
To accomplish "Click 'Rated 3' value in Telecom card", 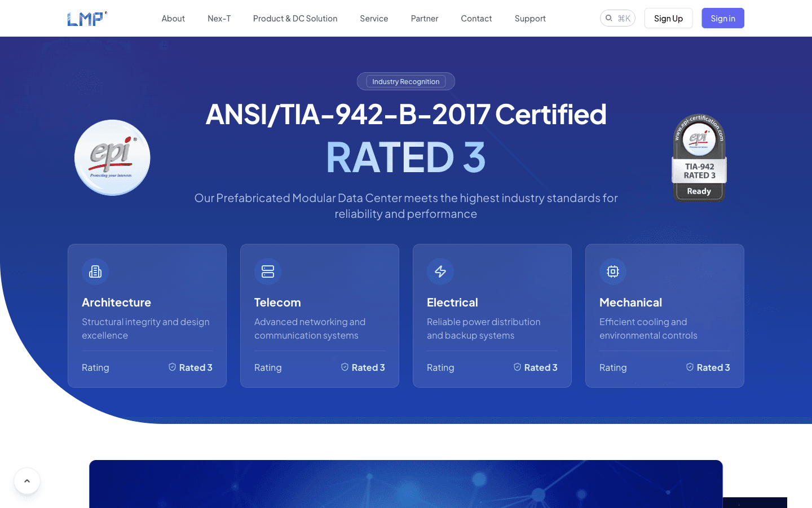I will pos(368,367).
